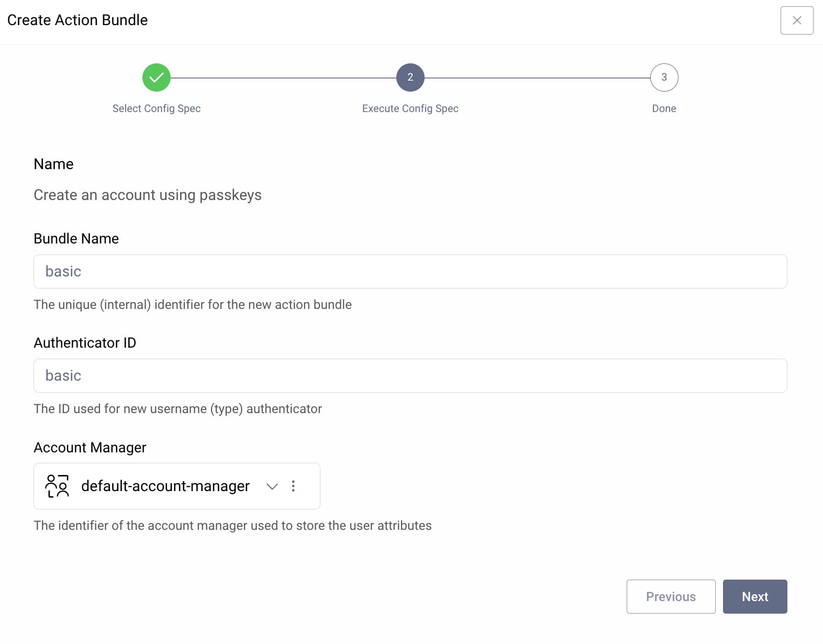Focus the Authenticator ID input field
This screenshot has height=644, width=823.
pos(410,375)
